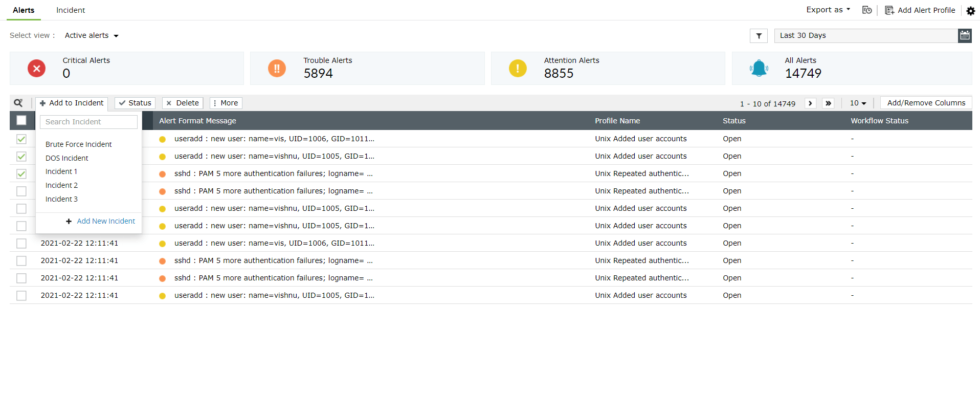980x415 pixels.
Task: Open the calendar date picker icon
Action: pos(965,35)
